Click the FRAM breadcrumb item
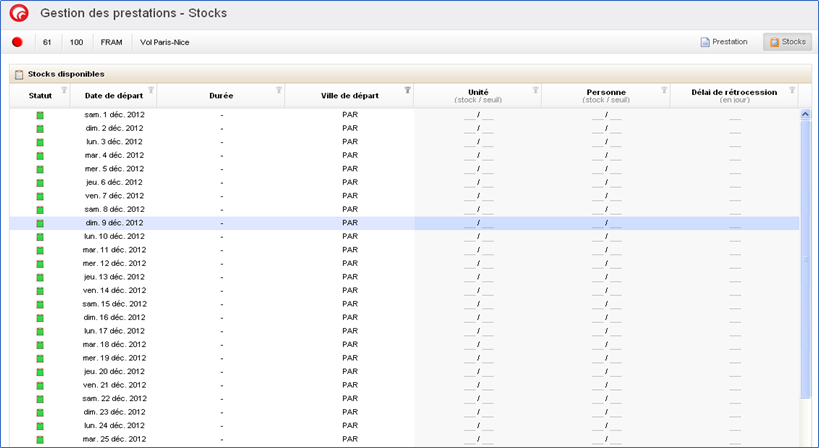Viewport: 819px width, 448px height. click(111, 42)
